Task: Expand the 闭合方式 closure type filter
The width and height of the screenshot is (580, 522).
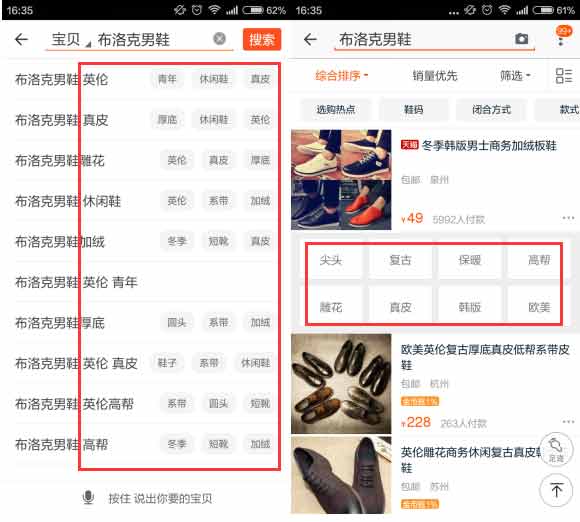Action: [491, 110]
